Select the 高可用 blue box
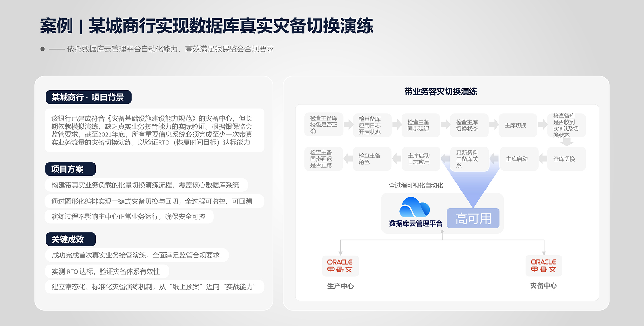The image size is (644, 326). pos(473,219)
